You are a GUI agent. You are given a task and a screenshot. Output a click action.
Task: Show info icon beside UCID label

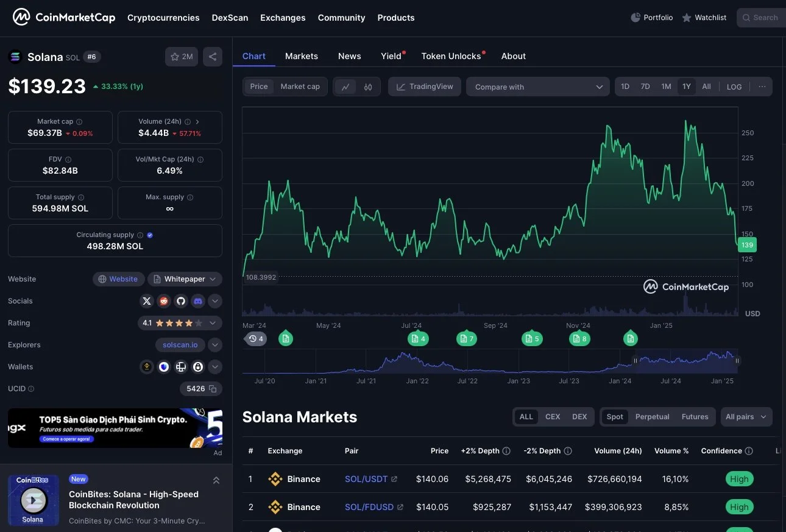[x=31, y=389]
